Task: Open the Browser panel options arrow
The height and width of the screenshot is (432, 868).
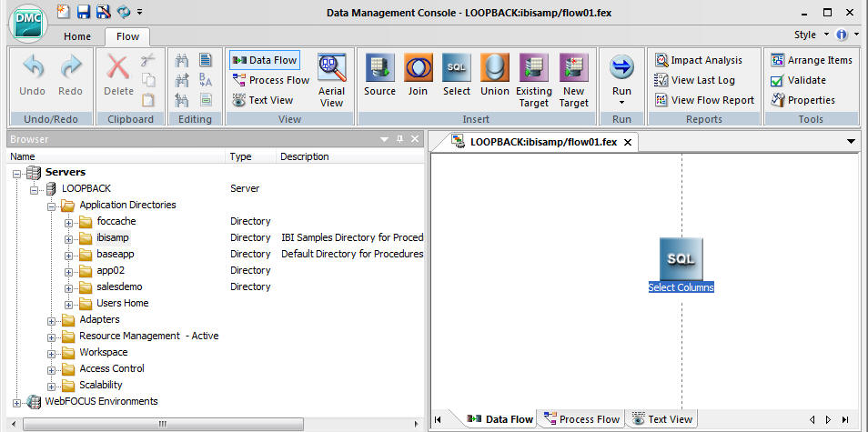Action: 385,139
